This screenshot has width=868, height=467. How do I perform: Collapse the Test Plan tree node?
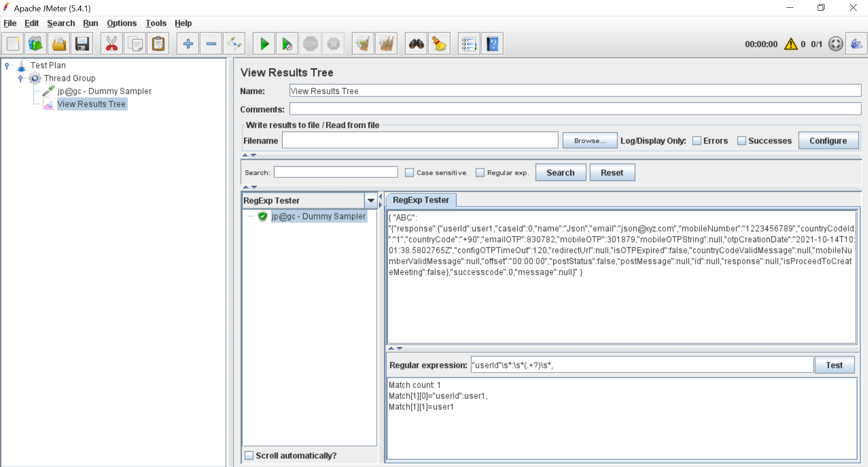tap(7, 66)
